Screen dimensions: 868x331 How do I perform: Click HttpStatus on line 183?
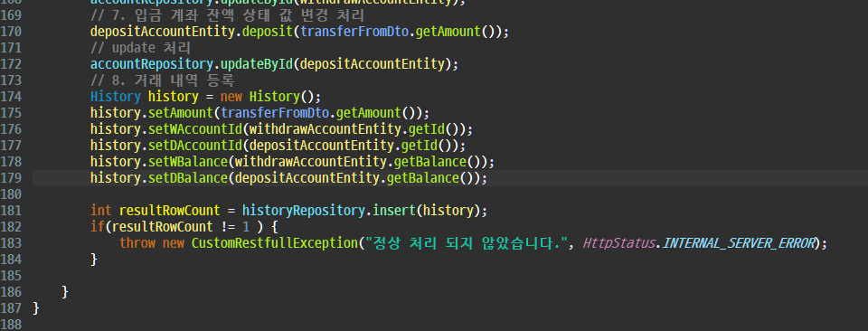pos(618,243)
